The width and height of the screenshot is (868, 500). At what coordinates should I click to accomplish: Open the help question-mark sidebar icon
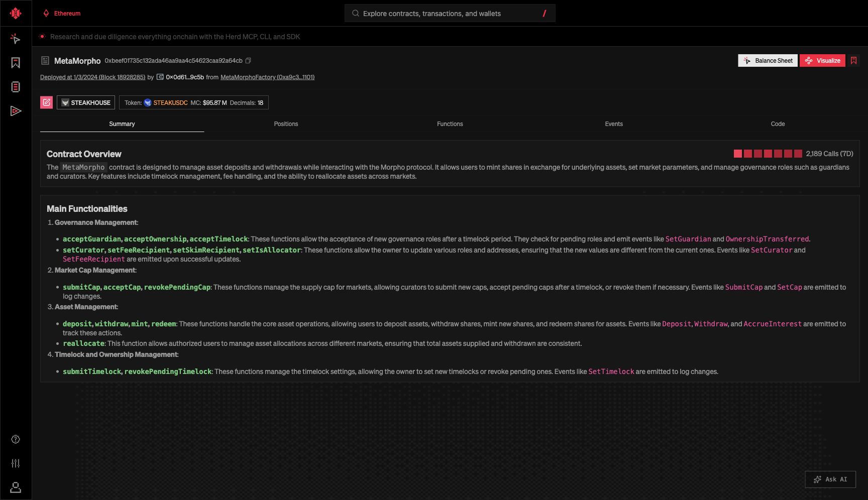16,439
